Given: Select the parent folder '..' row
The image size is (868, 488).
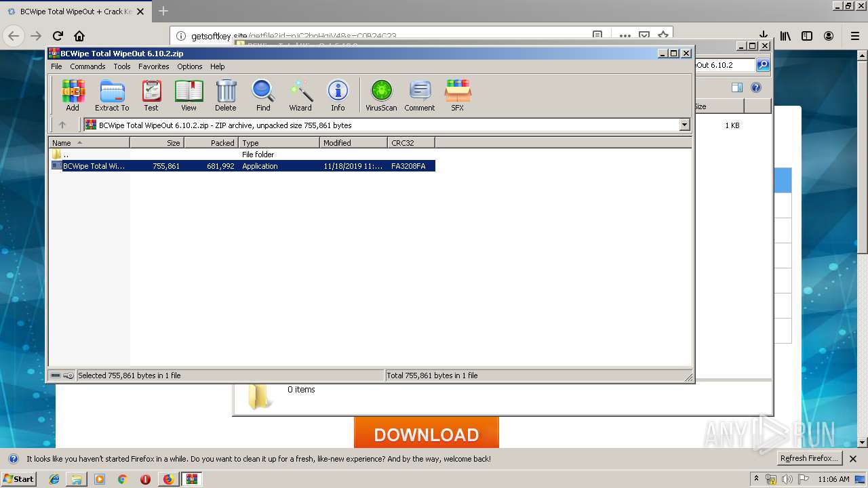Looking at the screenshot, I should point(243,155).
